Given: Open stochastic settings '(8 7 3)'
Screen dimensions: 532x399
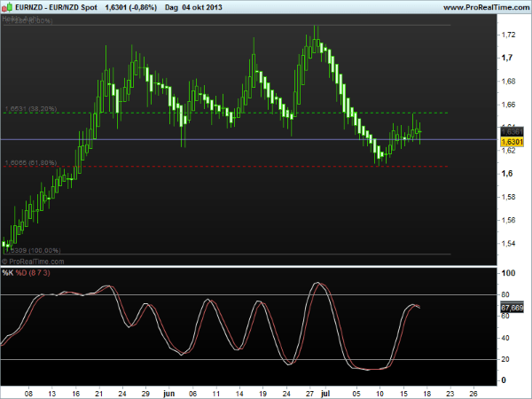Looking at the screenshot, I should point(39,273).
